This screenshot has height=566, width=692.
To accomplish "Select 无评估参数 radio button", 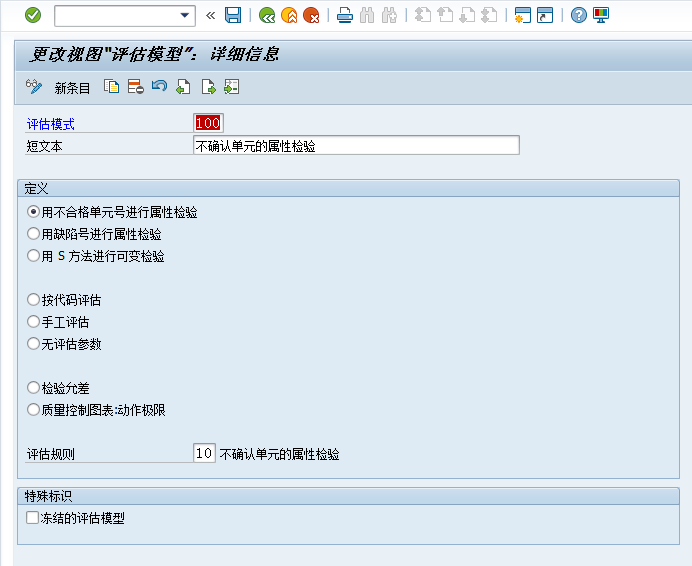I will (33, 343).
